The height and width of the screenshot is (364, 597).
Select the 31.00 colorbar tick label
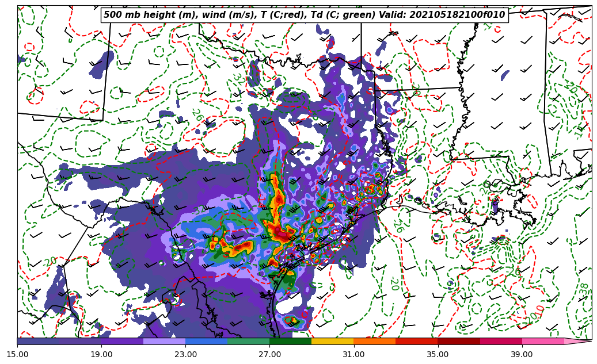(353, 354)
